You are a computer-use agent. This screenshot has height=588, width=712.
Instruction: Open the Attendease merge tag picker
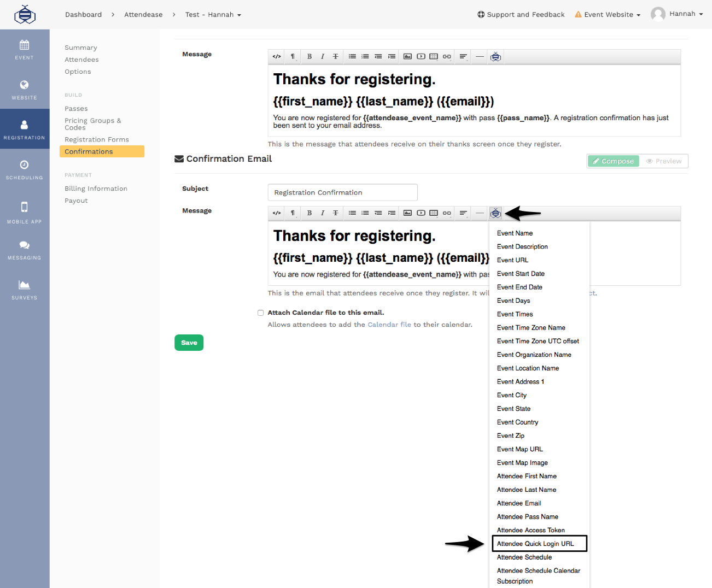[x=495, y=213]
